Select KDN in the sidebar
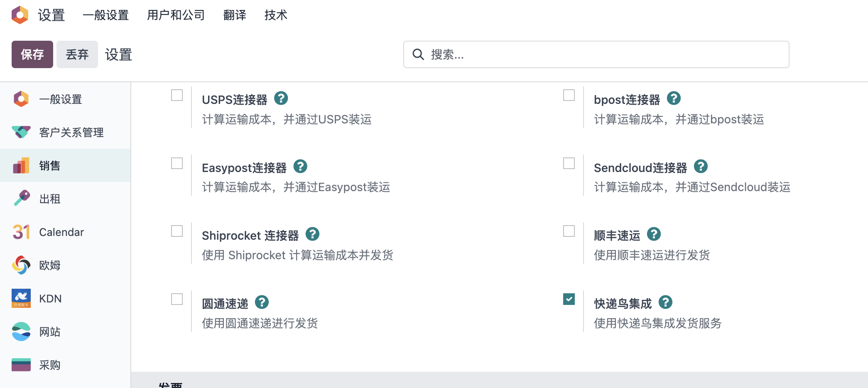Image resolution: width=868 pixels, height=388 pixels. point(65,298)
